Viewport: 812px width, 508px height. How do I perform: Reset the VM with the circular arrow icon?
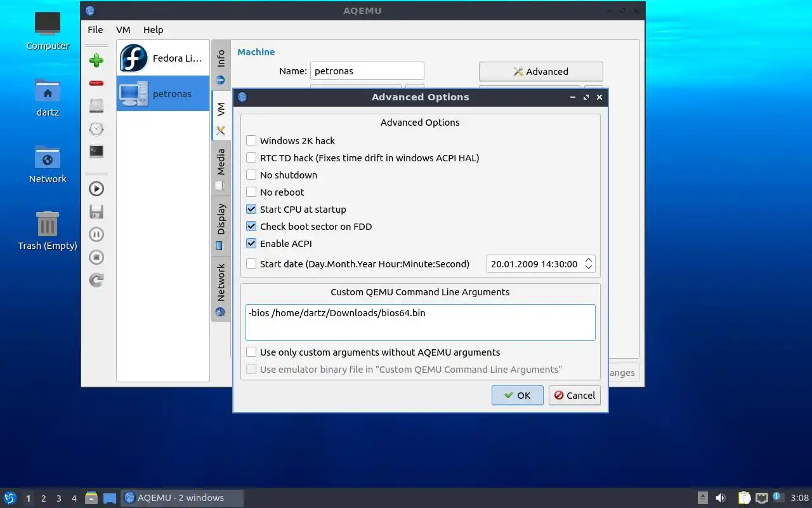(x=96, y=280)
